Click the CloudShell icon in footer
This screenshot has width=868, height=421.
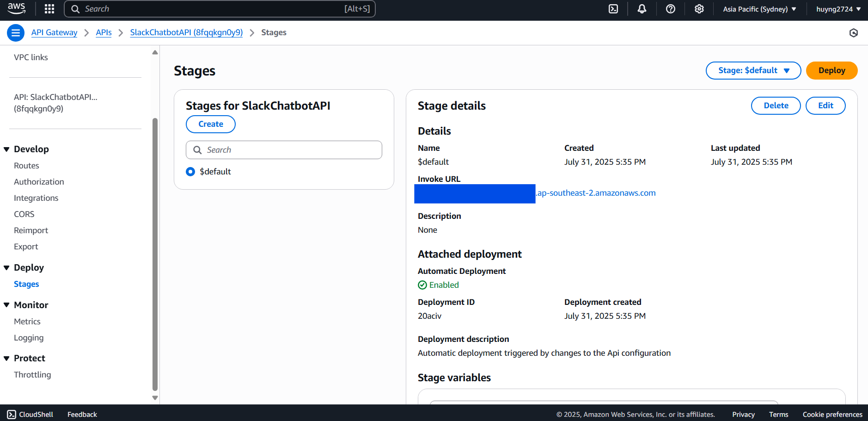12,415
